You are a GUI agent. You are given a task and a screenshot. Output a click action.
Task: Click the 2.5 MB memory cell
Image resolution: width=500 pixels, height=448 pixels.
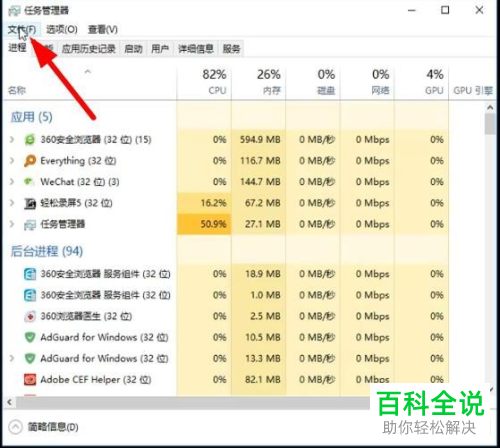259,316
